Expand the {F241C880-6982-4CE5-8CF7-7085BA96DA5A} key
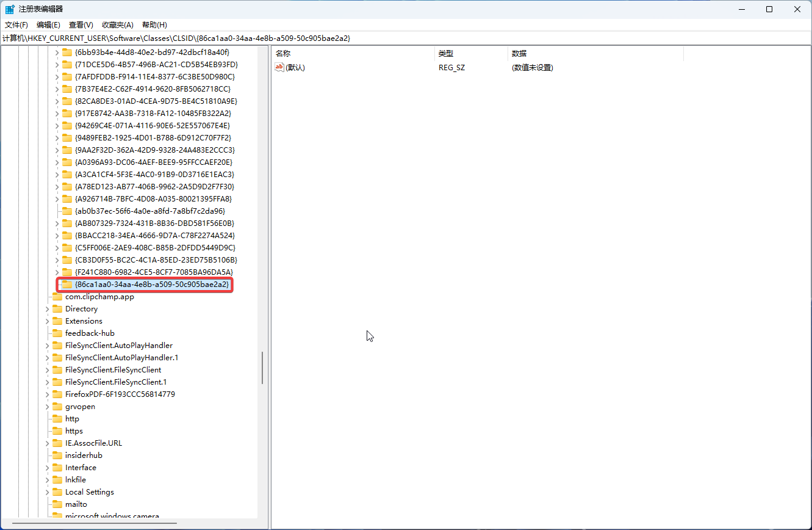Screen dimensions: 812x530 click(x=57, y=272)
